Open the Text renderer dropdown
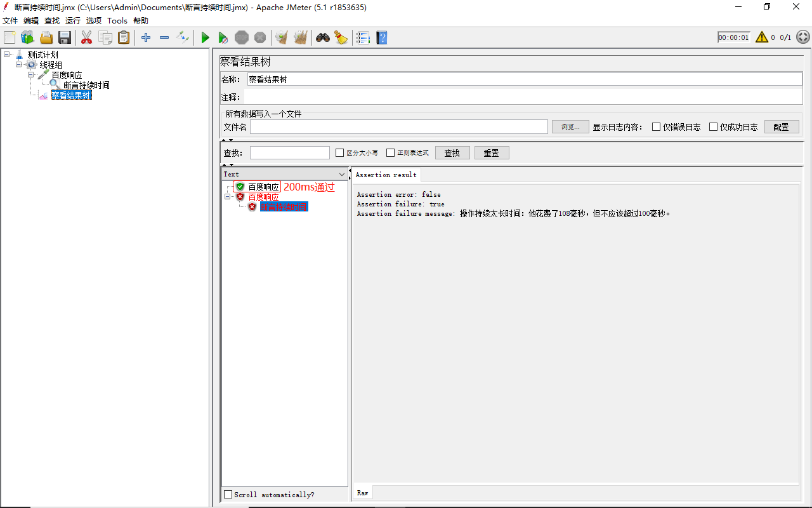Image resolution: width=812 pixels, height=508 pixels. tap(342, 174)
